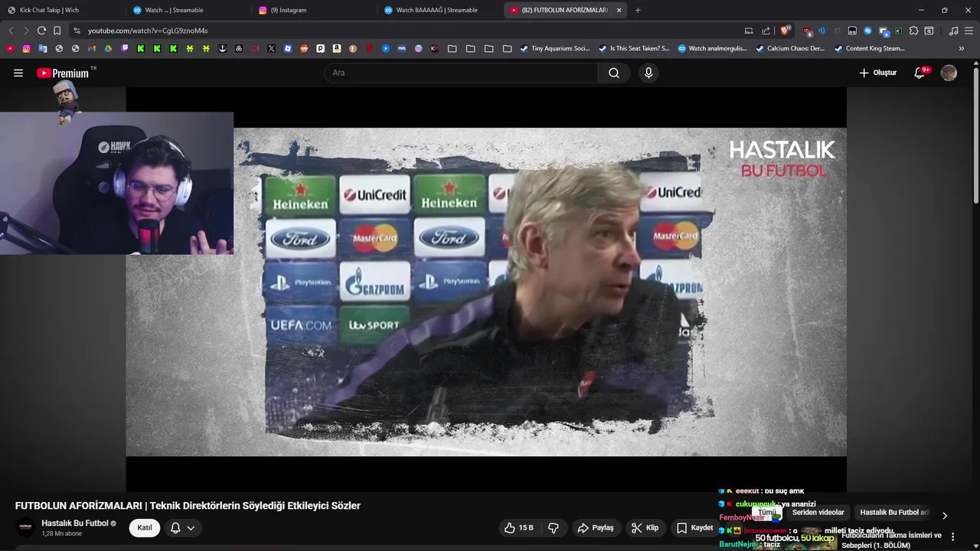
Task: Open the Calcium Chaos bookmark
Action: [790, 48]
